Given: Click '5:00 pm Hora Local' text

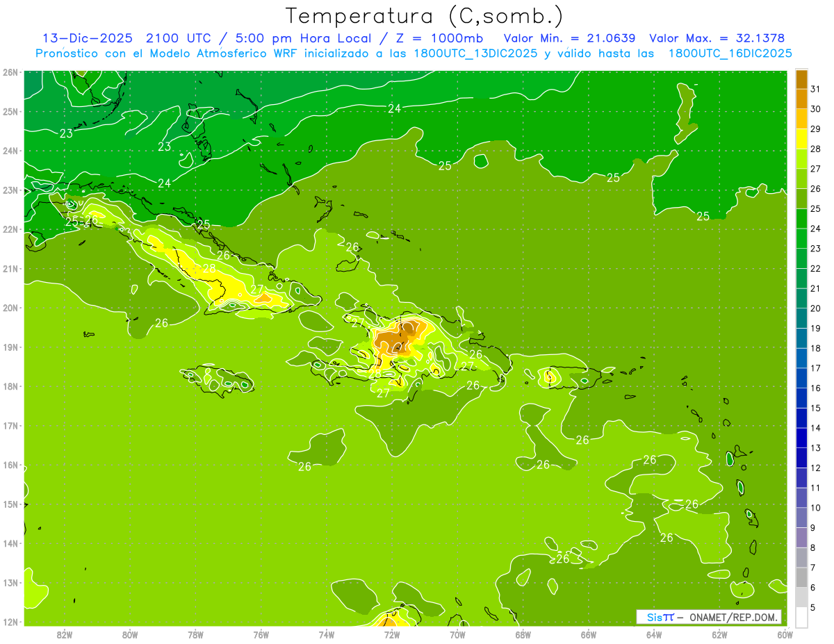Looking at the screenshot, I should [x=302, y=38].
